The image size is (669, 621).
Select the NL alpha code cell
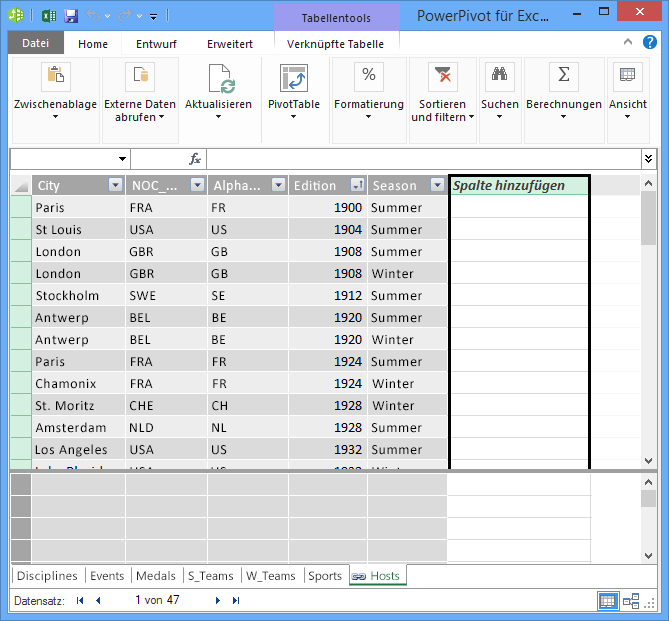tap(248, 427)
